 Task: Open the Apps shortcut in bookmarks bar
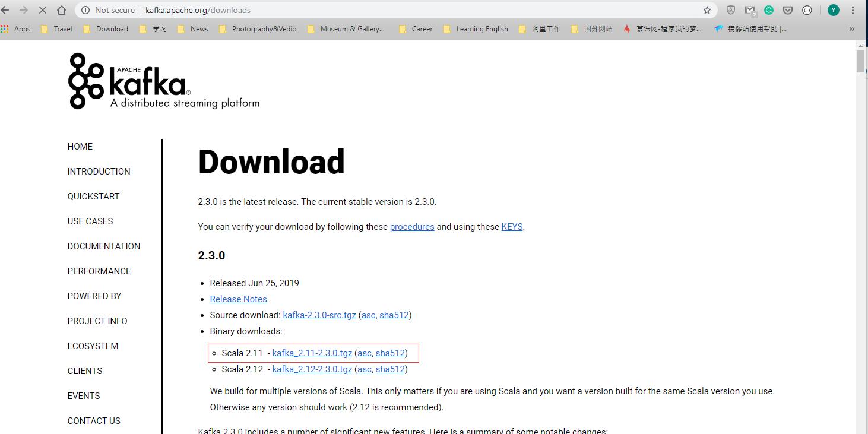click(16, 28)
